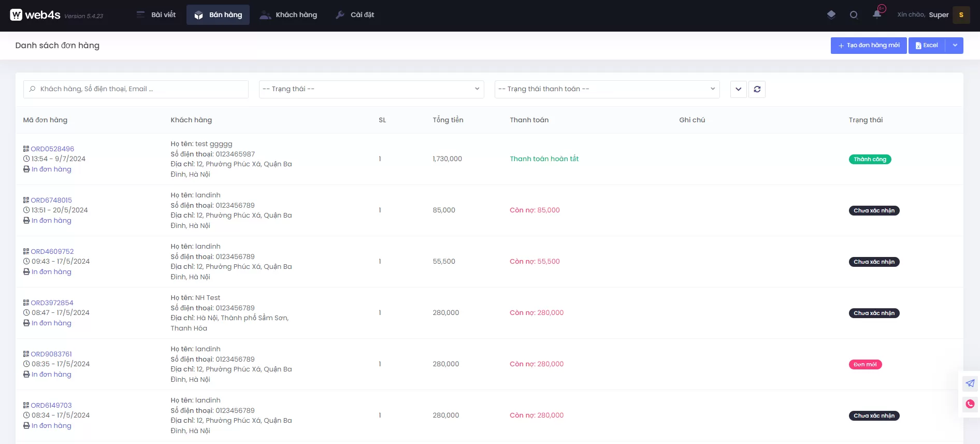Export orders with the Excel button
The height and width of the screenshot is (444, 980).
[x=927, y=46]
